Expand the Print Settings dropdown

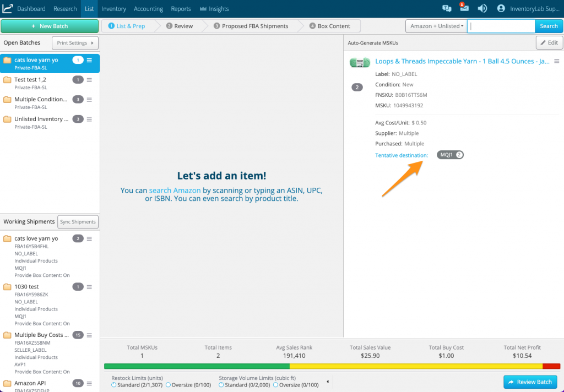(75, 43)
